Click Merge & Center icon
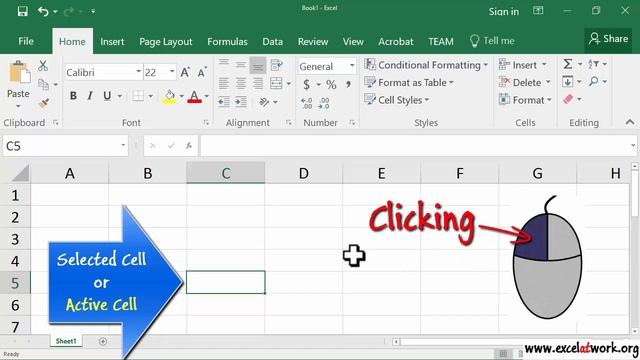640x360 pixels. tap(276, 83)
